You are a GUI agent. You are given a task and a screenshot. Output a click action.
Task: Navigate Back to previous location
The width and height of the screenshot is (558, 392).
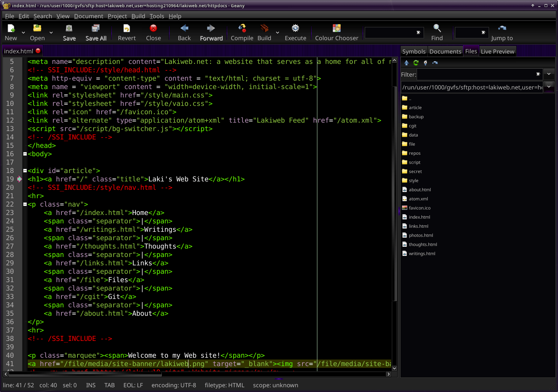coord(184,28)
